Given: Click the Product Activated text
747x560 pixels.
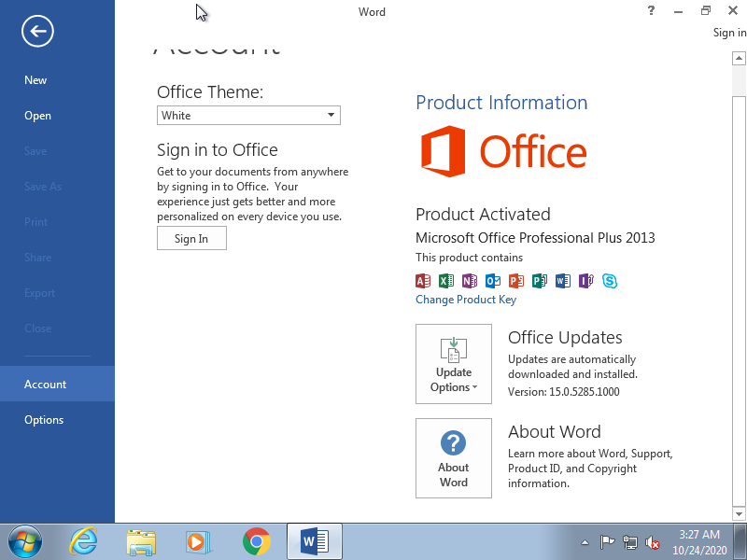Looking at the screenshot, I should click(483, 215).
